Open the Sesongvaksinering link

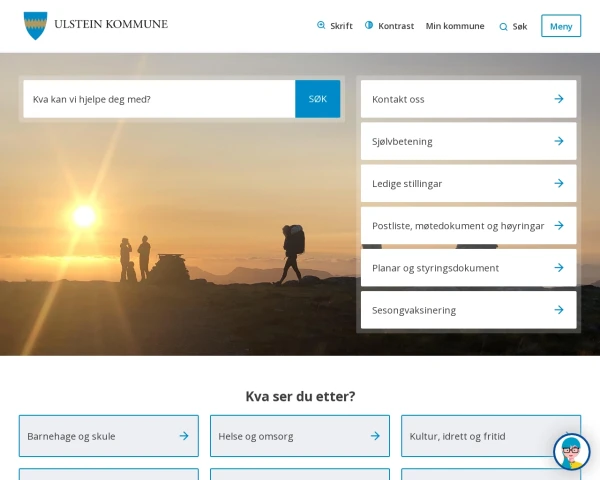(468, 310)
